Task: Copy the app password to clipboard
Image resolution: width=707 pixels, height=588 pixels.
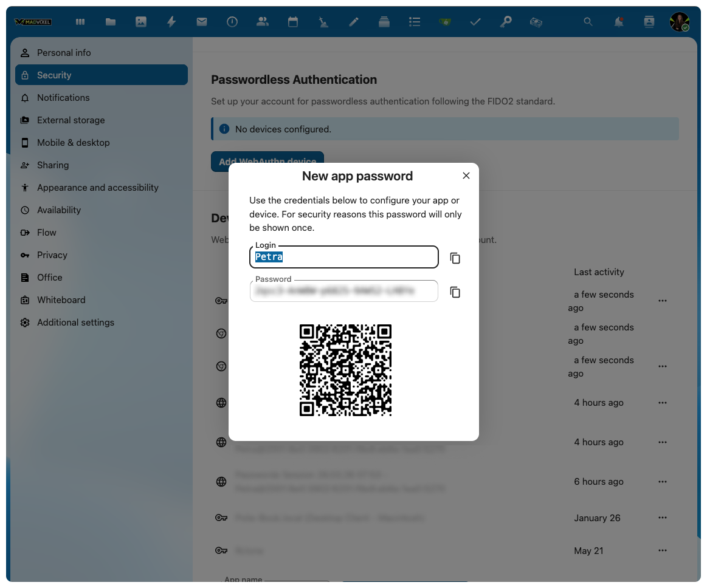Action: (455, 292)
